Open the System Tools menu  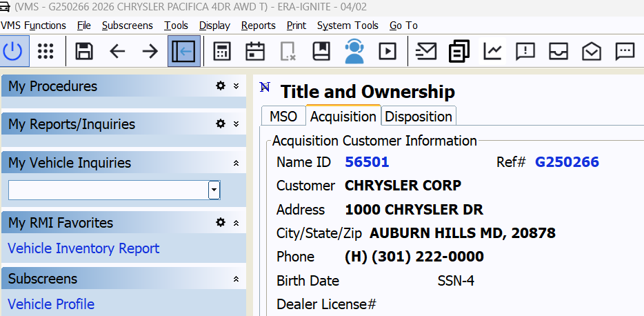click(x=348, y=26)
